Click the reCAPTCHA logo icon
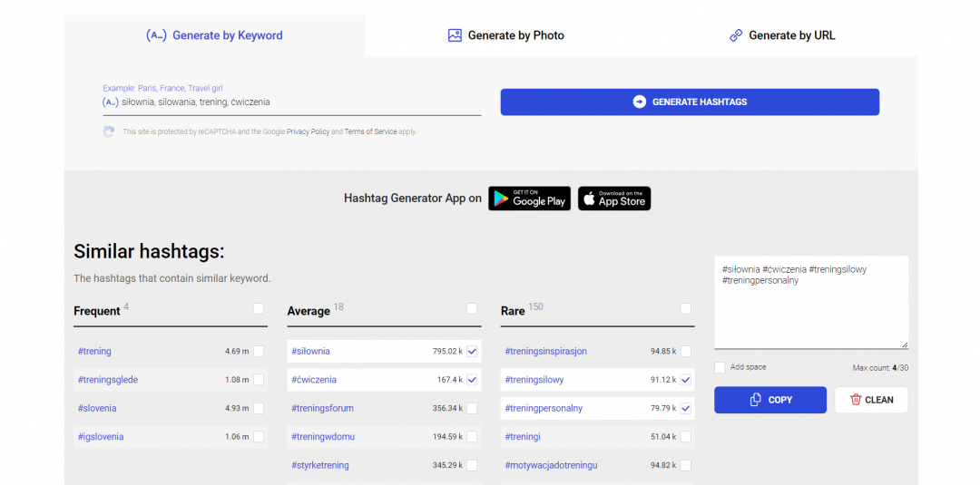 (x=109, y=132)
